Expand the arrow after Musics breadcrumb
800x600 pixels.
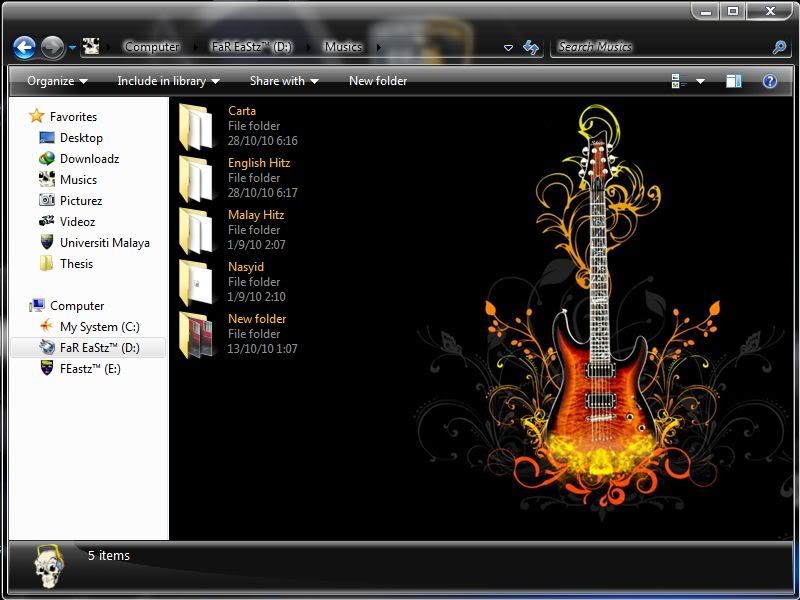pyautogui.click(x=379, y=47)
